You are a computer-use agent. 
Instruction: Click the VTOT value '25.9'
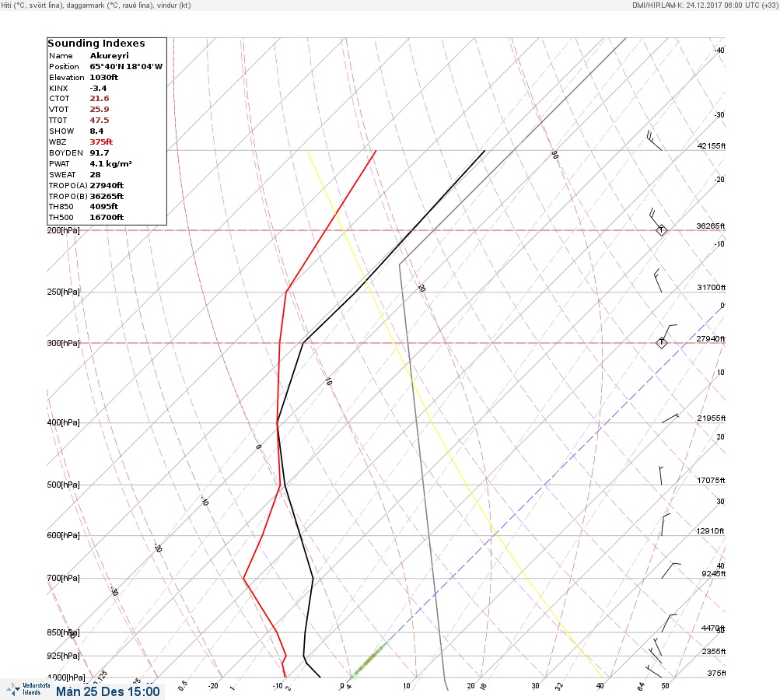(x=99, y=110)
